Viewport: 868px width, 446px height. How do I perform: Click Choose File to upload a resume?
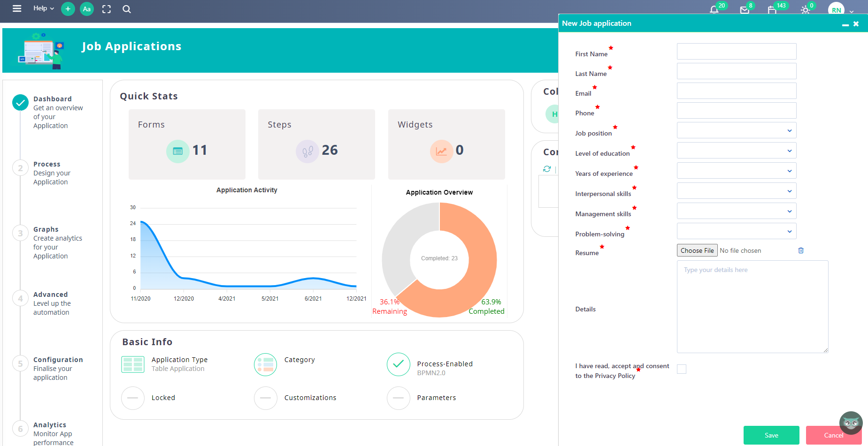(x=697, y=250)
